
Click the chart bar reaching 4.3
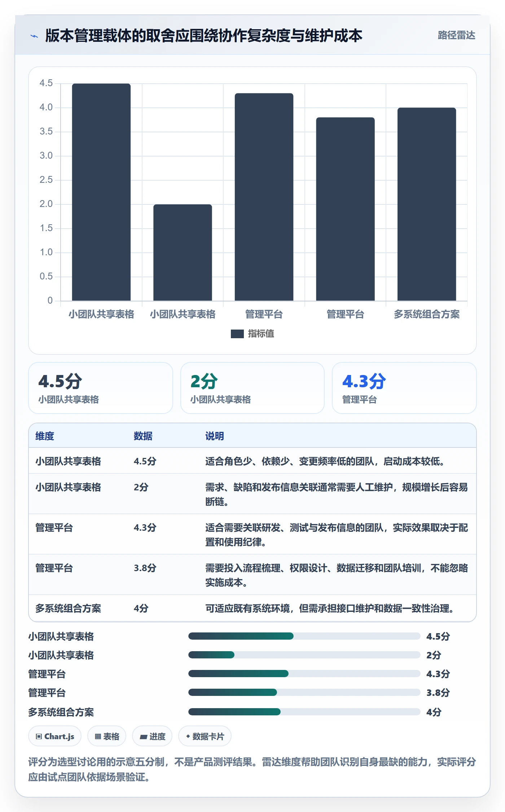(264, 197)
